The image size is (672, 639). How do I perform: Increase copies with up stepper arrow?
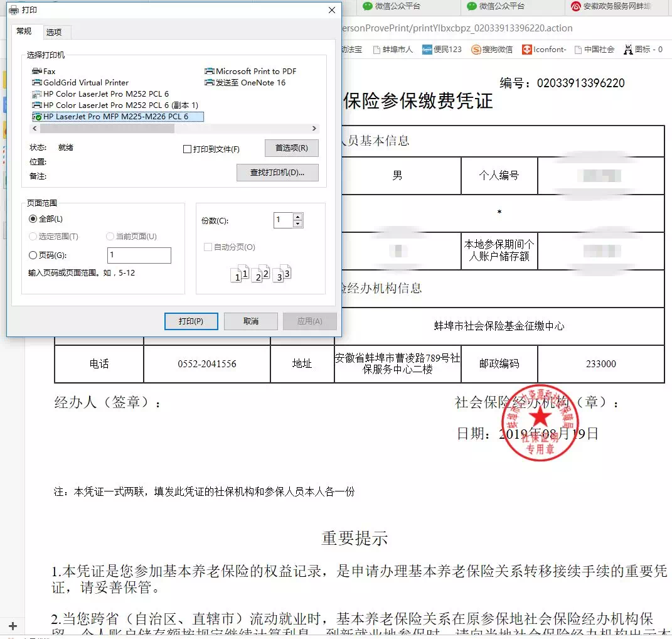[298, 217]
